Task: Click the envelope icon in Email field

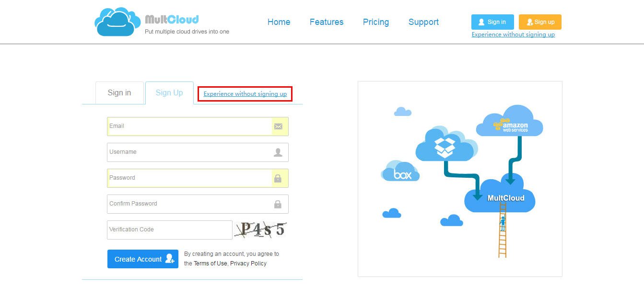Action: click(x=278, y=126)
